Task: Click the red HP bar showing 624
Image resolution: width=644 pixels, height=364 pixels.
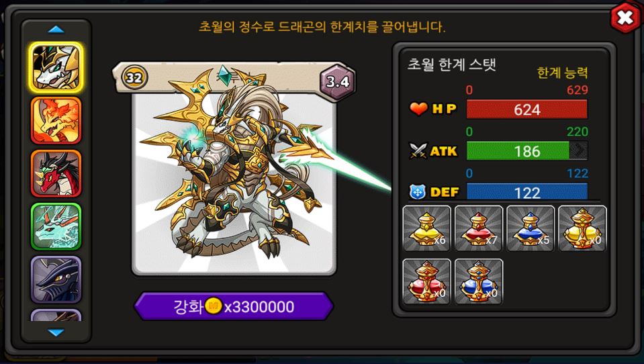Action: [x=527, y=109]
